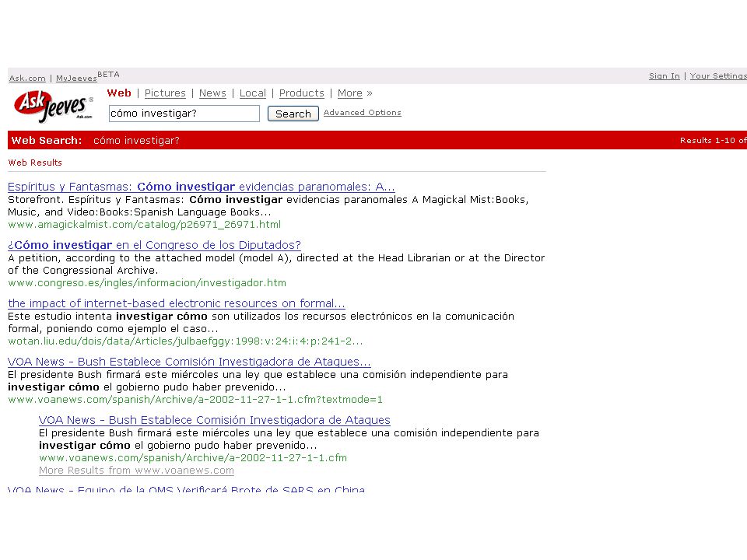The image size is (747, 560).
Task: Open the Ask.com link
Action: coord(28,78)
